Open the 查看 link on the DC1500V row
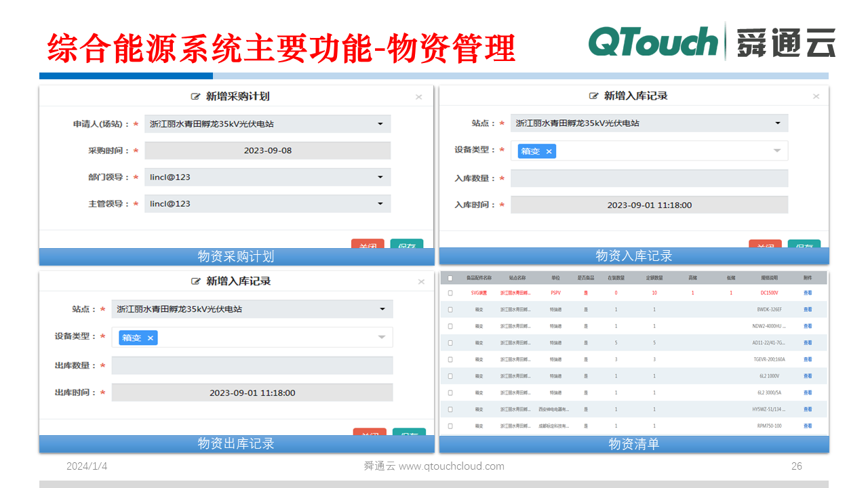This screenshot has width=868, height=488. (807, 293)
